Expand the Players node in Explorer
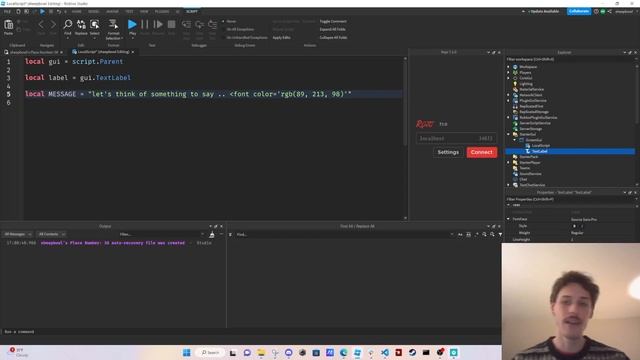The height and width of the screenshot is (360, 640). point(509,72)
